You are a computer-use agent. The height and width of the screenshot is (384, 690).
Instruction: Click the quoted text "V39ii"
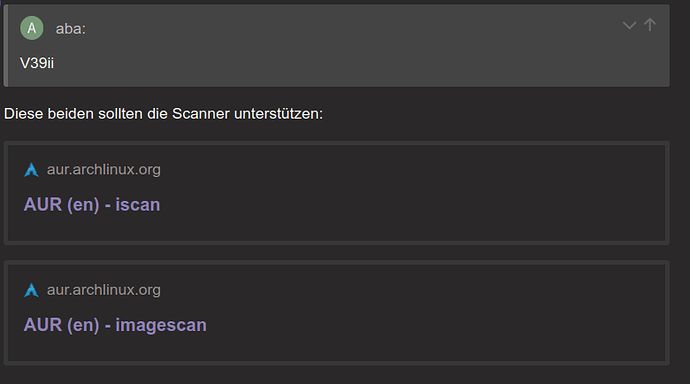[37, 63]
